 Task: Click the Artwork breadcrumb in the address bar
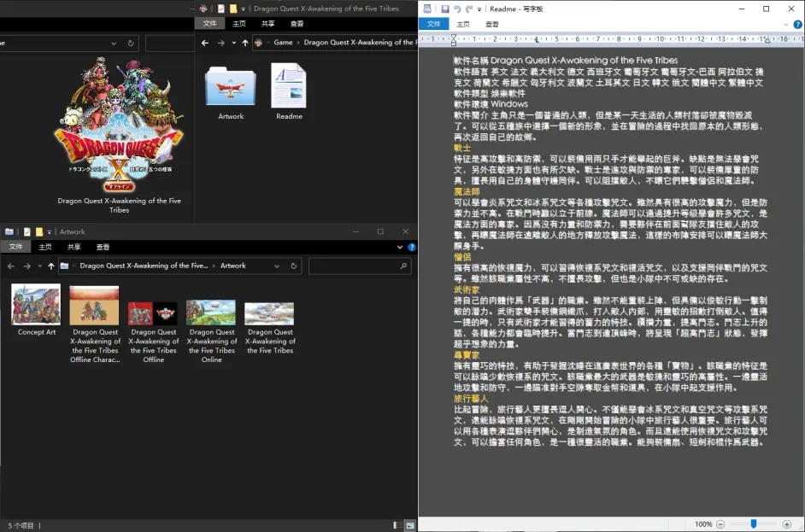point(234,266)
